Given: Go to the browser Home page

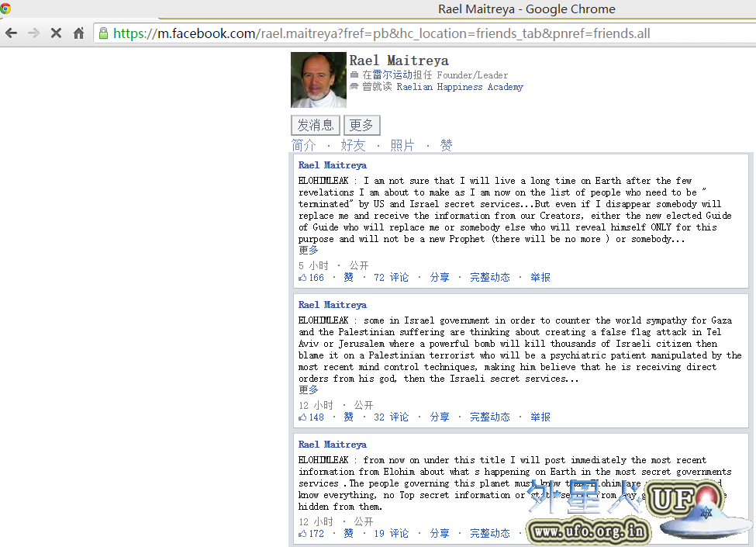Looking at the screenshot, I should click(x=78, y=33).
